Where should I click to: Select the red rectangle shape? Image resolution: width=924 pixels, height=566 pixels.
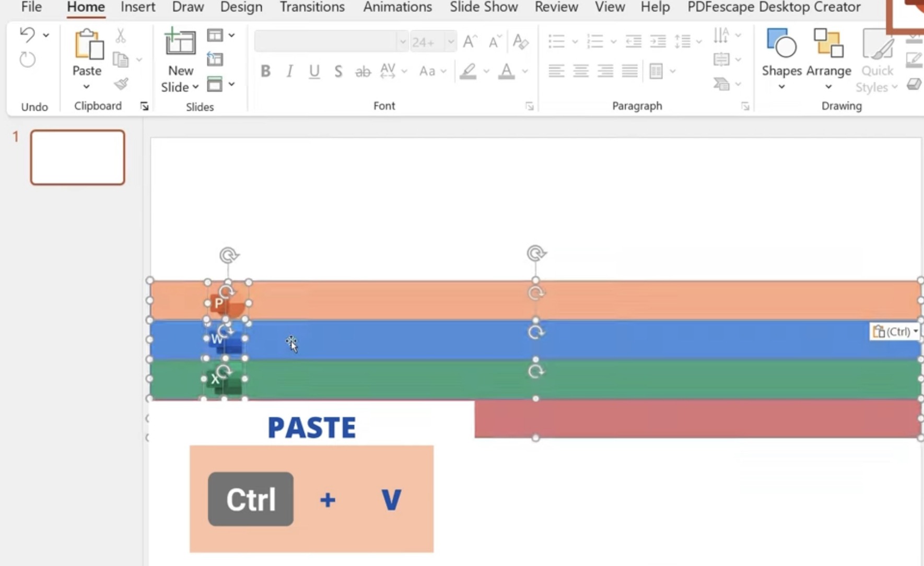point(697,419)
